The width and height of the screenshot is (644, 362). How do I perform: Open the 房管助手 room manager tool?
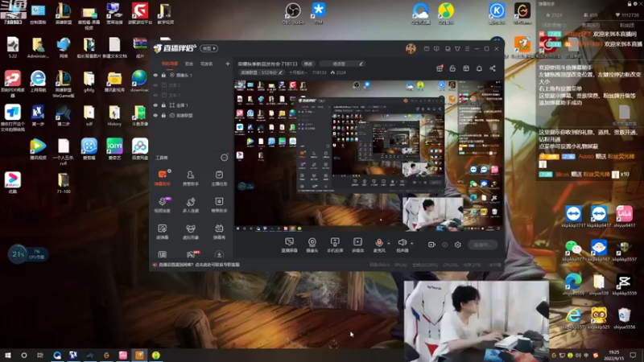[x=191, y=177]
